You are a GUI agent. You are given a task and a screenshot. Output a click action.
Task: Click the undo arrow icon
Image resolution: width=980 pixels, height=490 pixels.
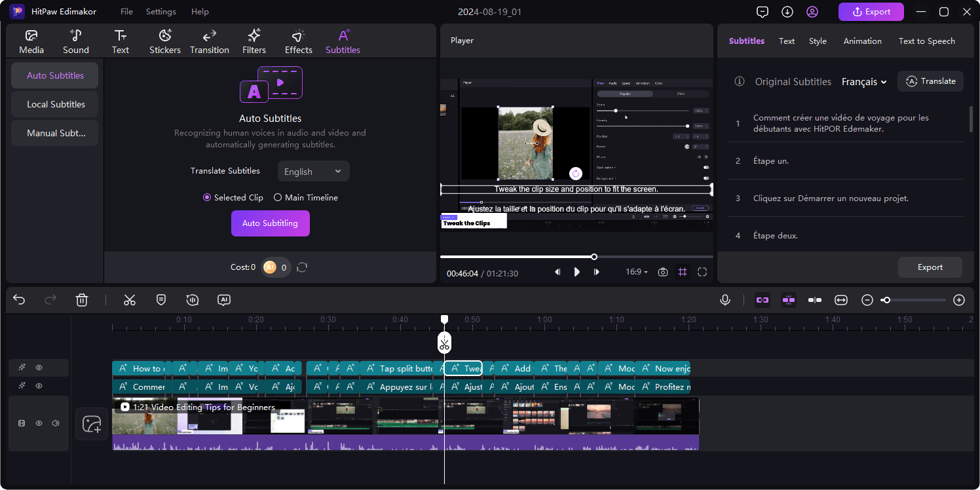click(x=19, y=300)
